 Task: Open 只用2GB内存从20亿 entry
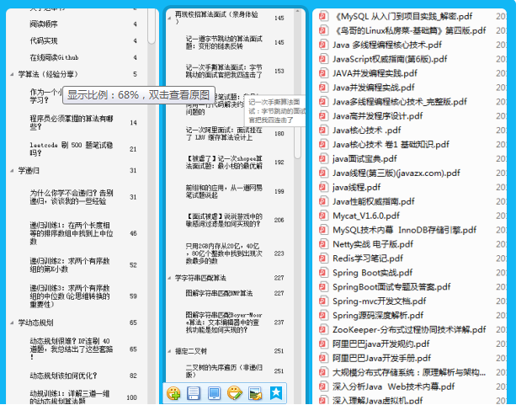click(224, 253)
